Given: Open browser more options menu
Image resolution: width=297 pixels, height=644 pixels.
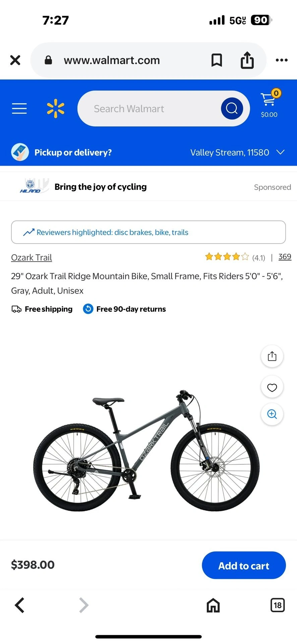Looking at the screenshot, I should tap(282, 60).
